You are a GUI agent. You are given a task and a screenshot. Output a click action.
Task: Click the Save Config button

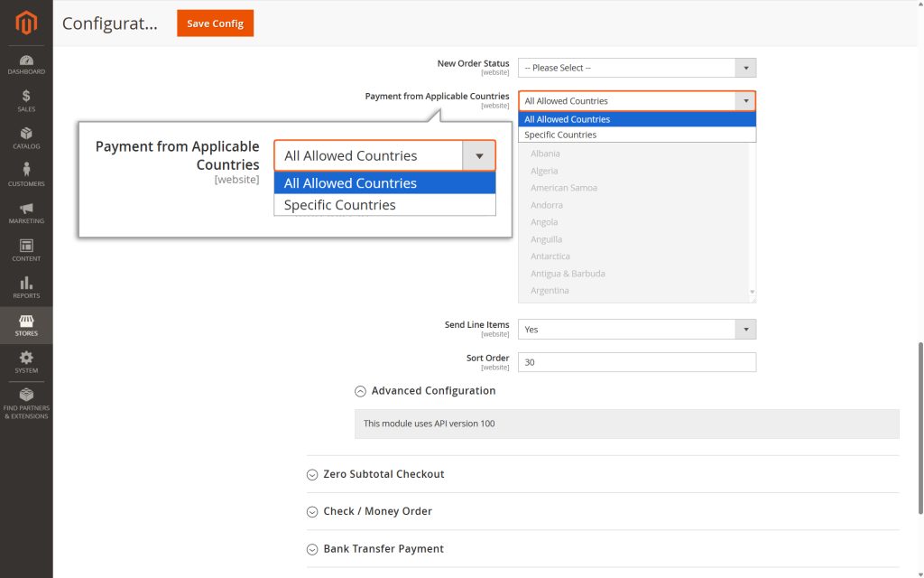click(215, 23)
